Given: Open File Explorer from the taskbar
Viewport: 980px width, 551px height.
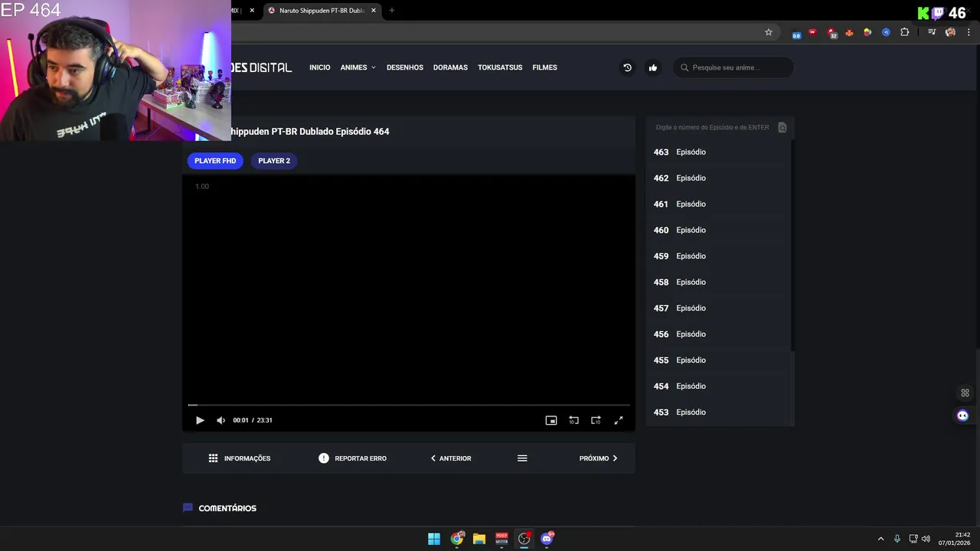Looking at the screenshot, I should click(479, 539).
